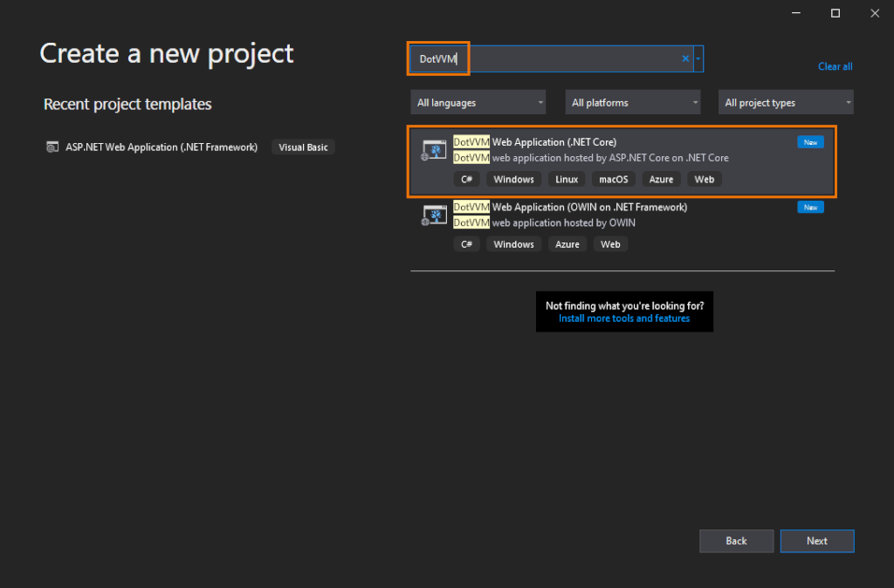Click the Clear all link
894x588 pixels.
(x=835, y=66)
